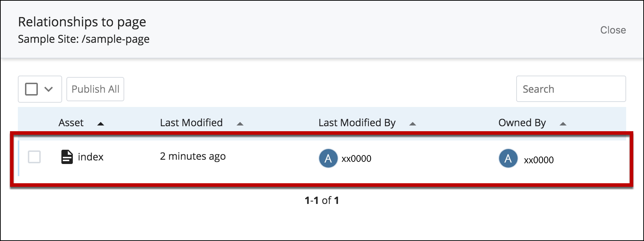Click the page document icon beside index
The image size is (644, 241).
click(67, 157)
